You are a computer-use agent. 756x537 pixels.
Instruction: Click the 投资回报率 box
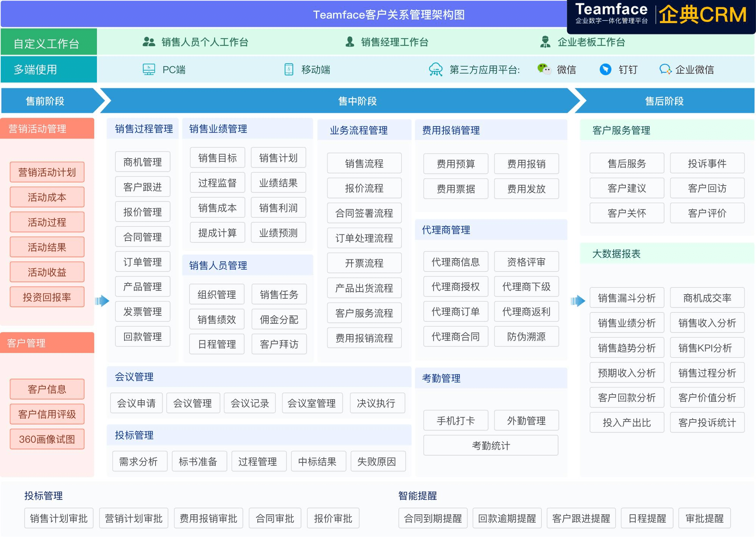47,297
